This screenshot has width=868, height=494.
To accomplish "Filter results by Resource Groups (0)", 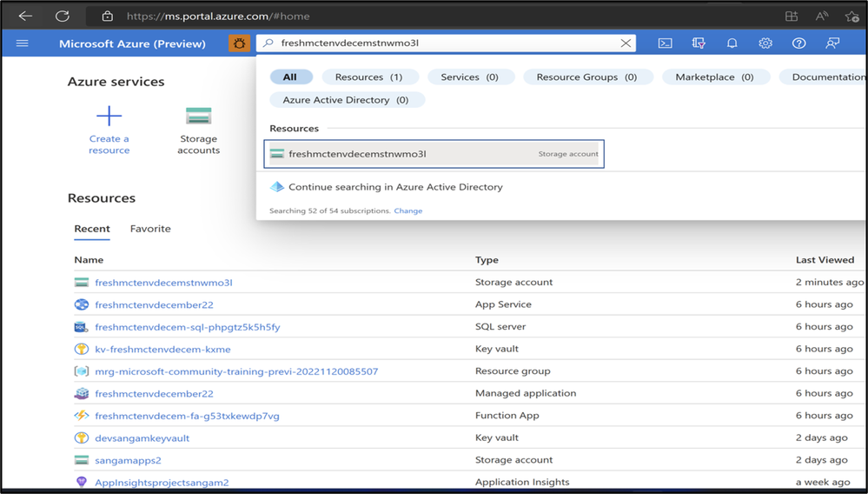I will (x=588, y=77).
